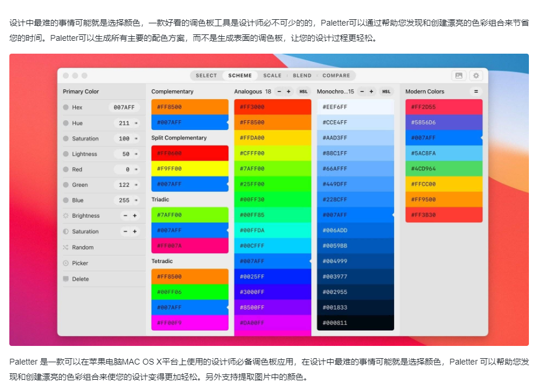Click the stepper arrows beside Red 0
This screenshot has width=540, height=392.
tap(136, 170)
